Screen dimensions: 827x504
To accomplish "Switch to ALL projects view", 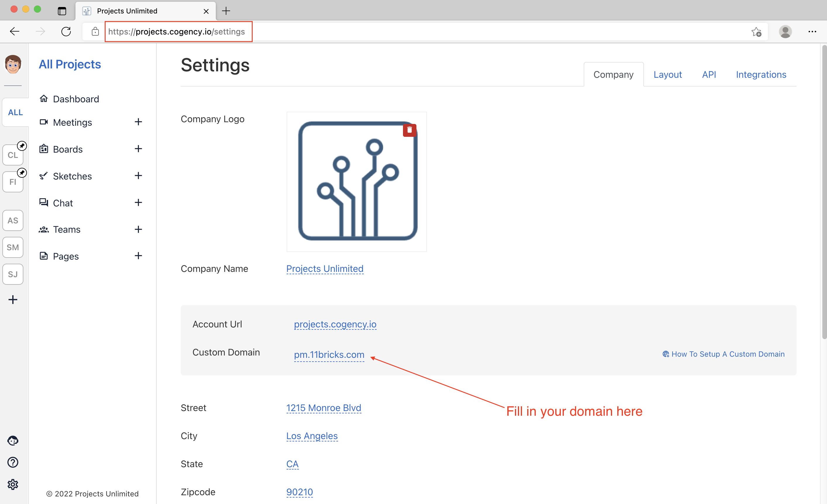I will (15, 113).
